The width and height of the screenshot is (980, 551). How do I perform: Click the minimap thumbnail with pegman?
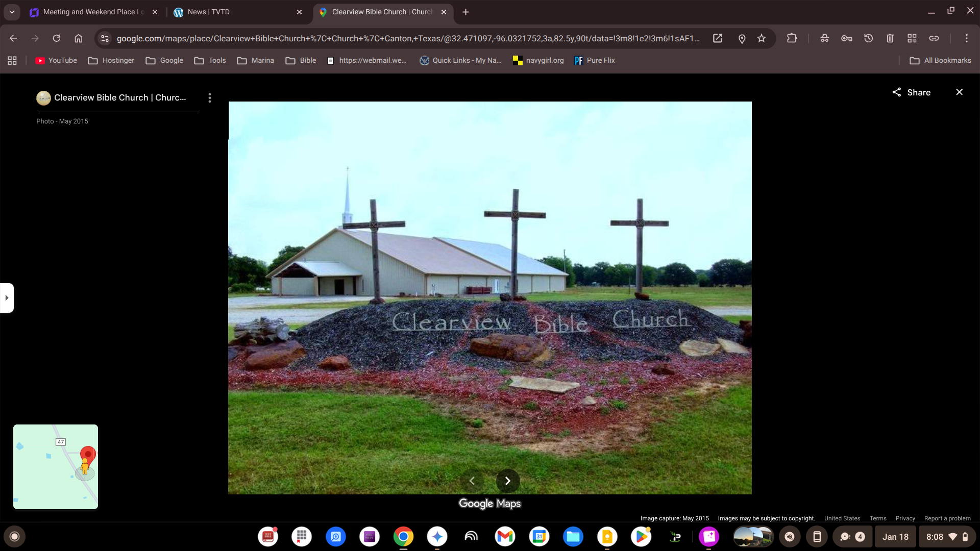(x=56, y=467)
